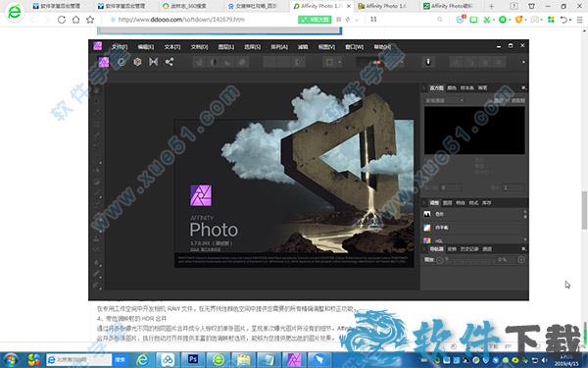Switch to the Effects (特效) panel tab

(x=461, y=203)
